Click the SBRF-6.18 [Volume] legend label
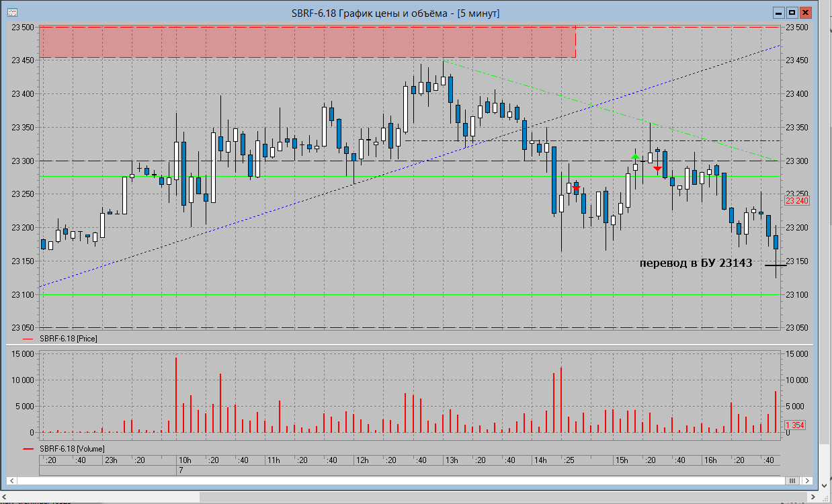Image resolution: width=832 pixels, height=504 pixels. 72,448
